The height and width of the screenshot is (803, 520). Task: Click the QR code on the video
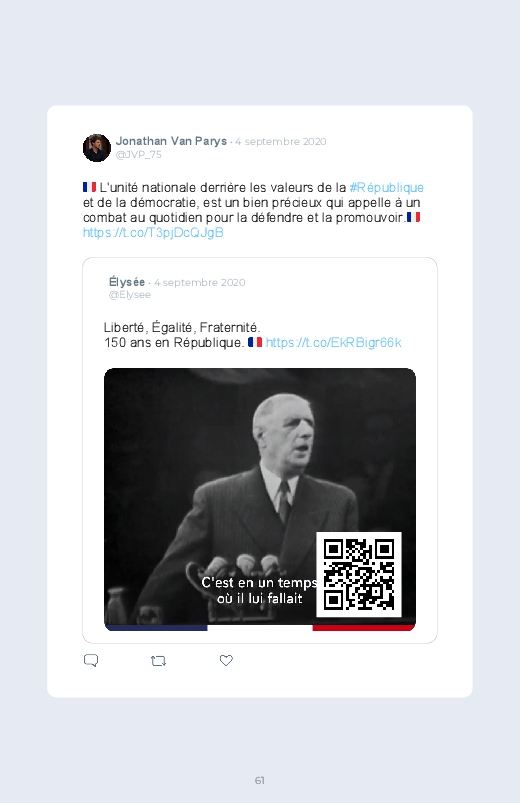coord(359,575)
